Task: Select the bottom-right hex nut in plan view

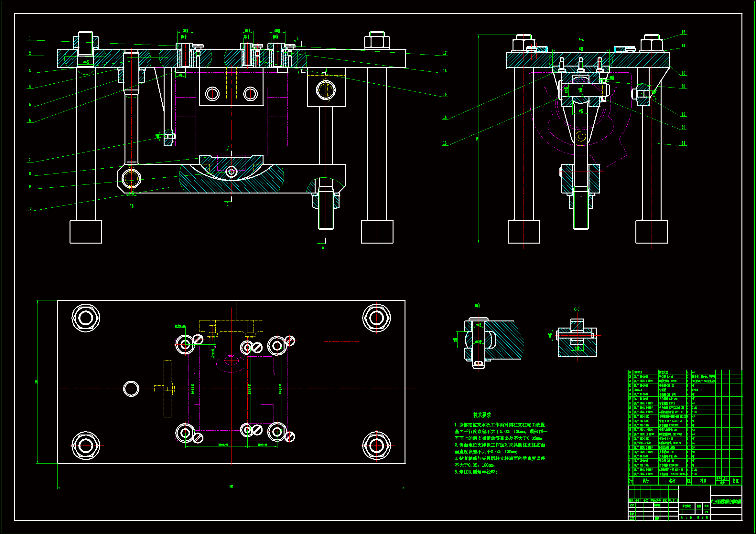Action: (376, 446)
